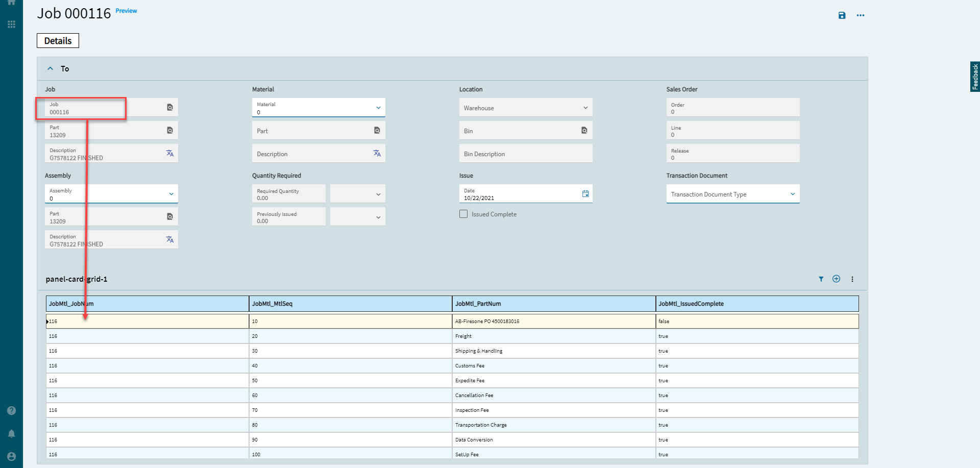
Task: Open the Transaction Document Type dropdown
Action: tap(792, 194)
